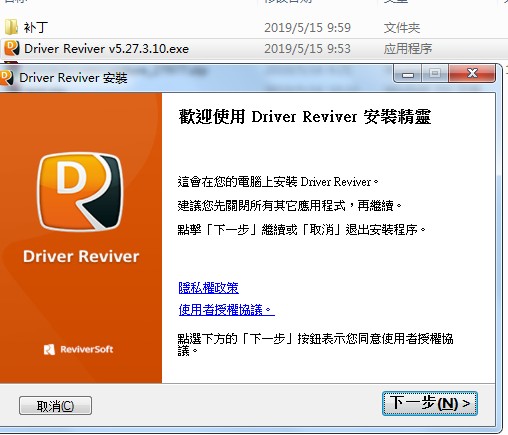Click the Driver Reviver 安裝 window title text
The height and width of the screenshot is (435, 508).
(x=73, y=78)
